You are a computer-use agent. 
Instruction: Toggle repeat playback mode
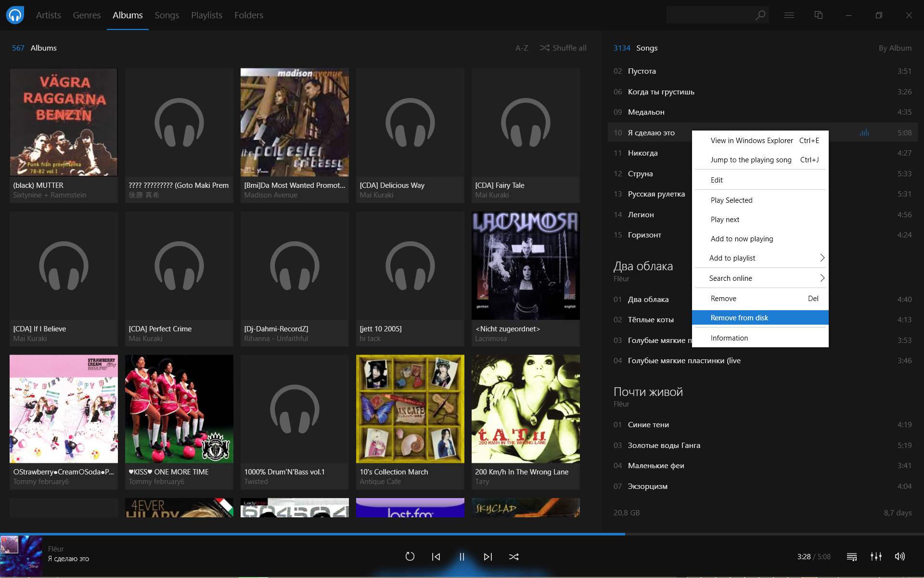(x=410, y=556)
